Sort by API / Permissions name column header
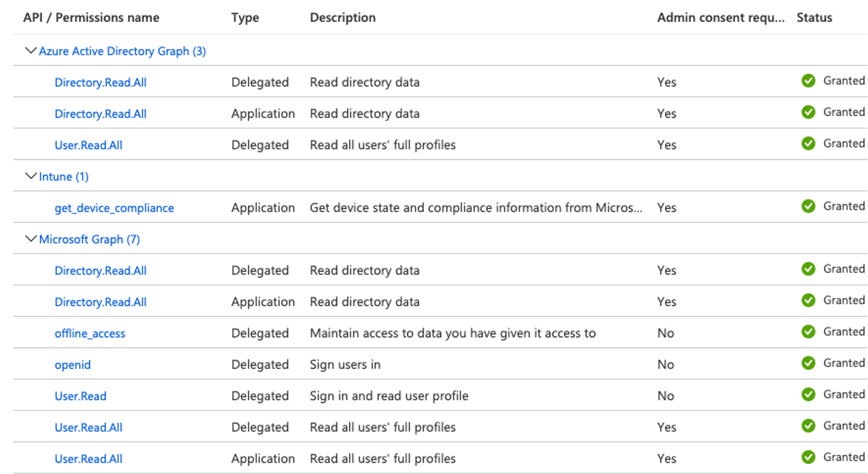The image size is (868, 474). 91,18
